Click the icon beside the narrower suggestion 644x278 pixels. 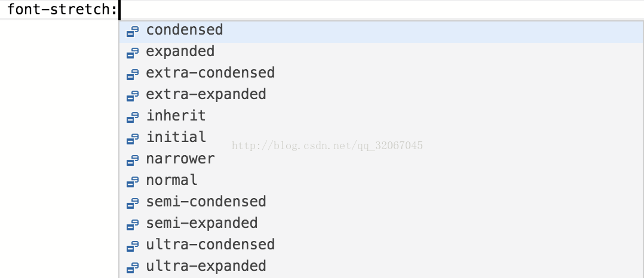132,160
